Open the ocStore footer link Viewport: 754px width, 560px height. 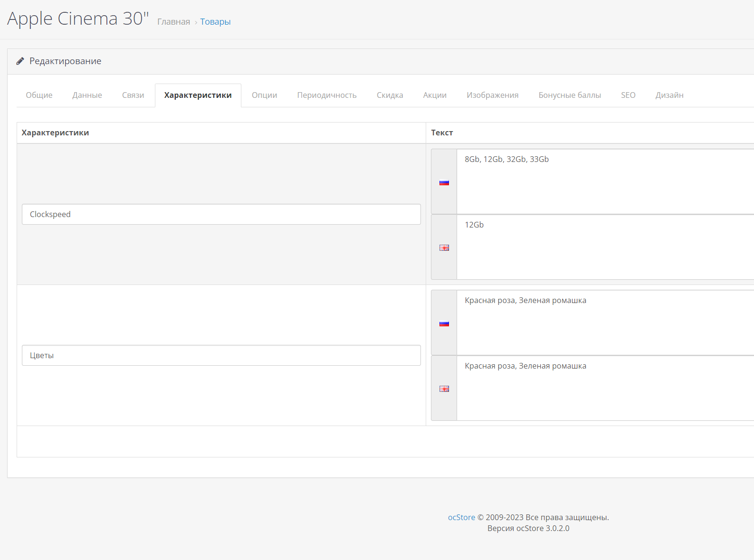[461, 517]
